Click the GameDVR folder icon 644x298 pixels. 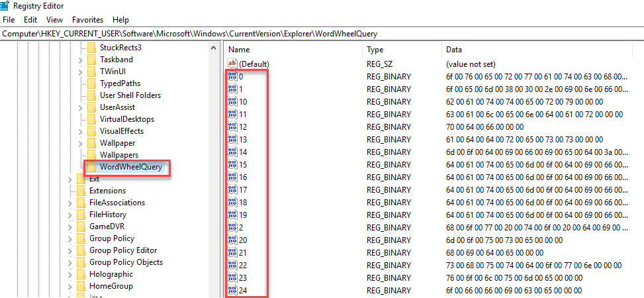81,226
